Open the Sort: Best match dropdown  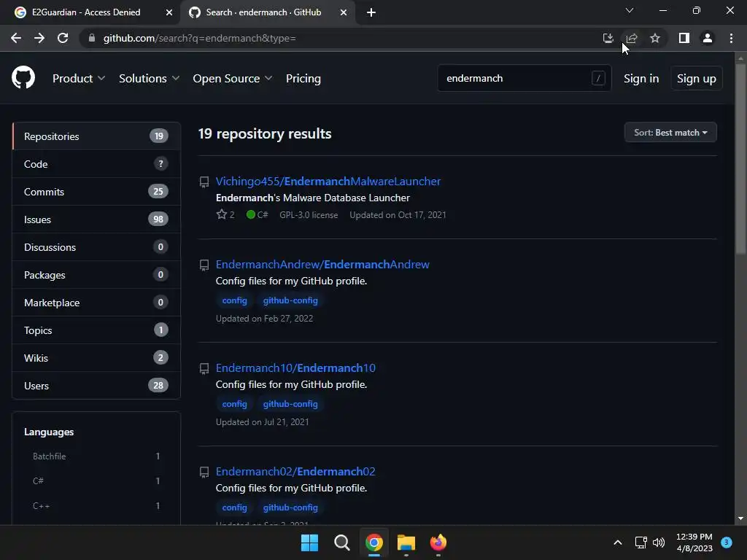(x=670, y=133)
